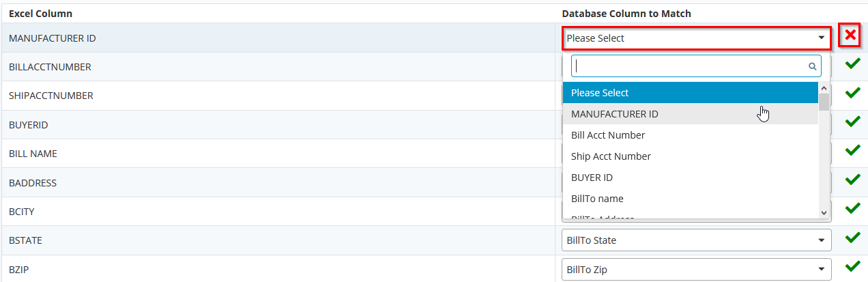
Task: Expand the BillTo State dropdown
Action: 697,240
